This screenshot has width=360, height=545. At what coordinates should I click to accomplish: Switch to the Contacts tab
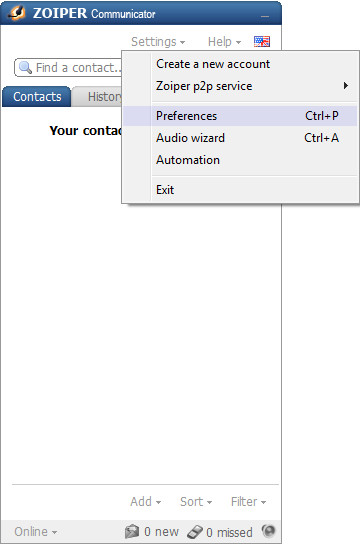(37, 97)
